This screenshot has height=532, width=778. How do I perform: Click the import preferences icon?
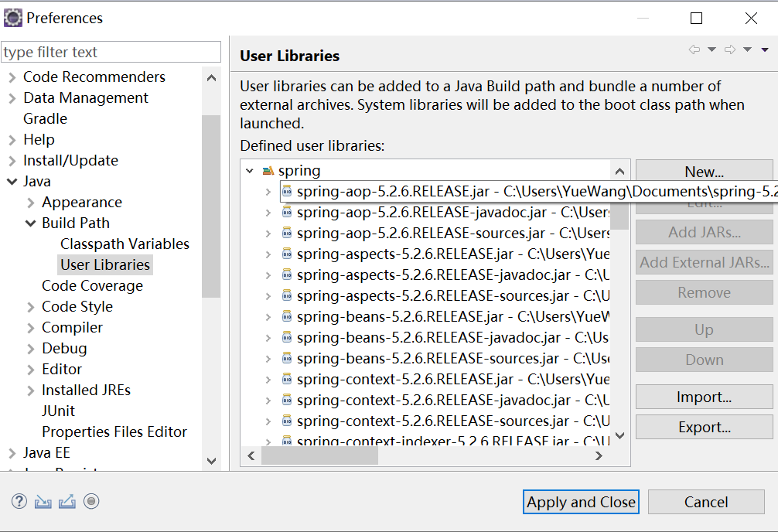[43, 501]
